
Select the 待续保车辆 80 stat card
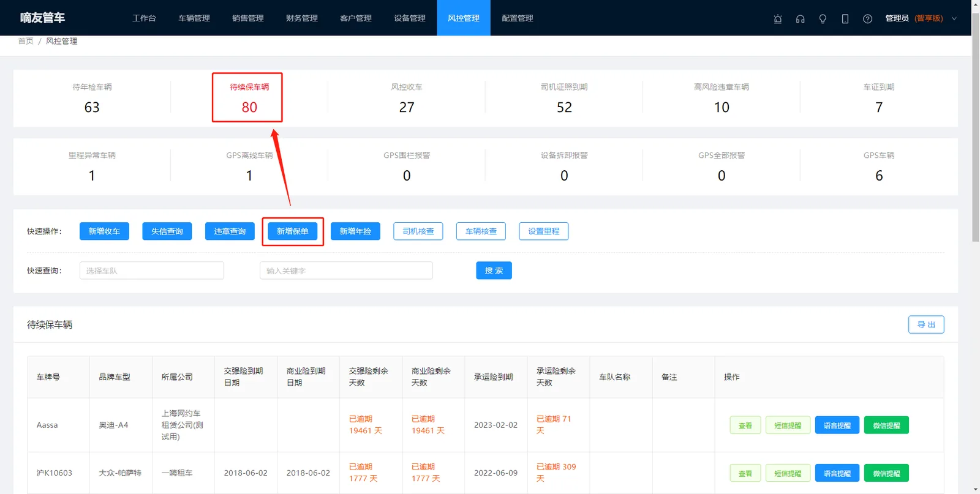coord(249,98)
